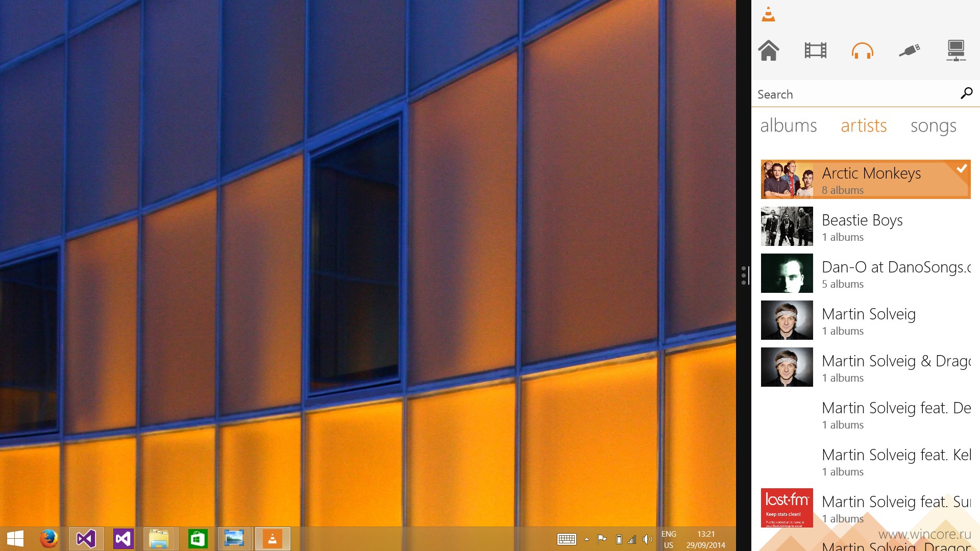Open the Windows Start button
Viewport: 980px width, 551px height.
pyautogui.click(x=15, y=539)
